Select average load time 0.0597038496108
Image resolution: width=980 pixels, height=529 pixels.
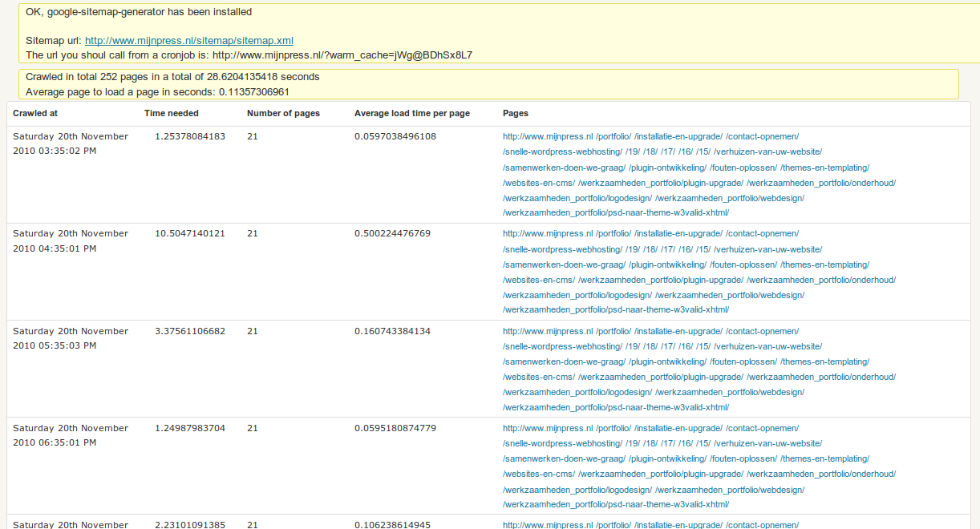point(395,136)
